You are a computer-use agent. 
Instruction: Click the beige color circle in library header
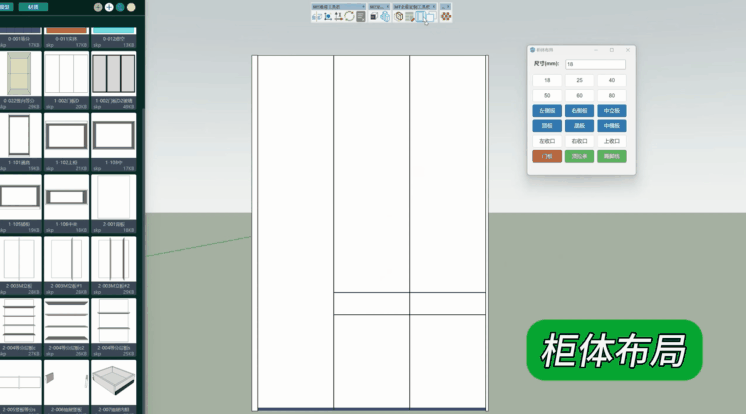(131, 7)
